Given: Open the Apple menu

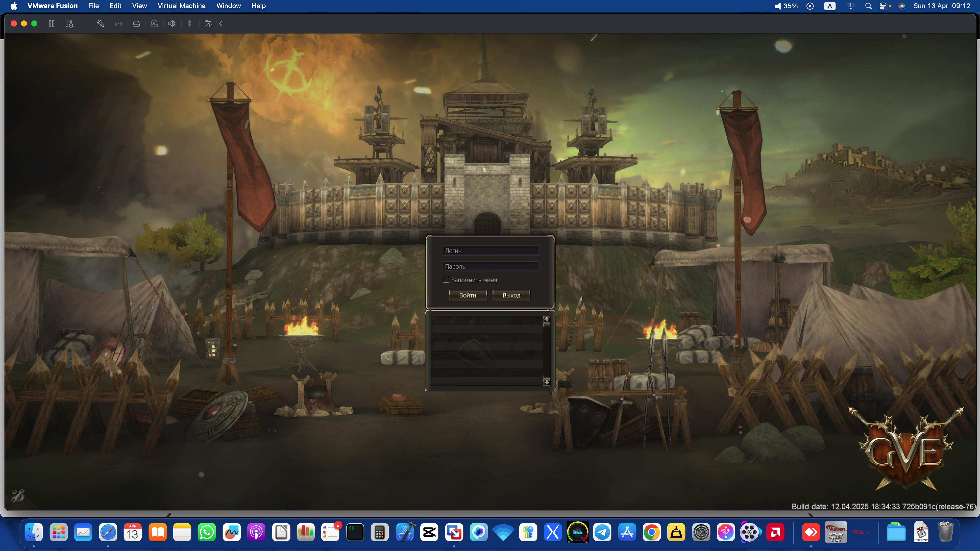Looking at the screenshot, I should (14, 6).
